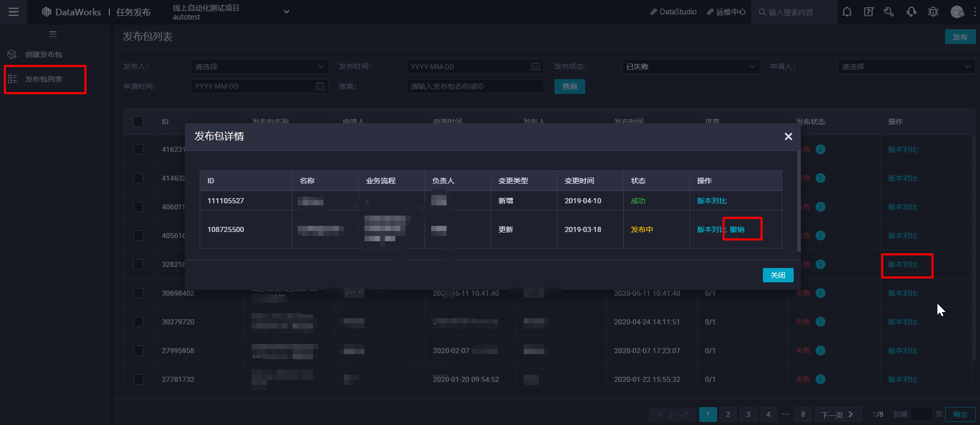The image size is (980, 425).
Task: Click the info icon in row 328218
Action: 820,264
